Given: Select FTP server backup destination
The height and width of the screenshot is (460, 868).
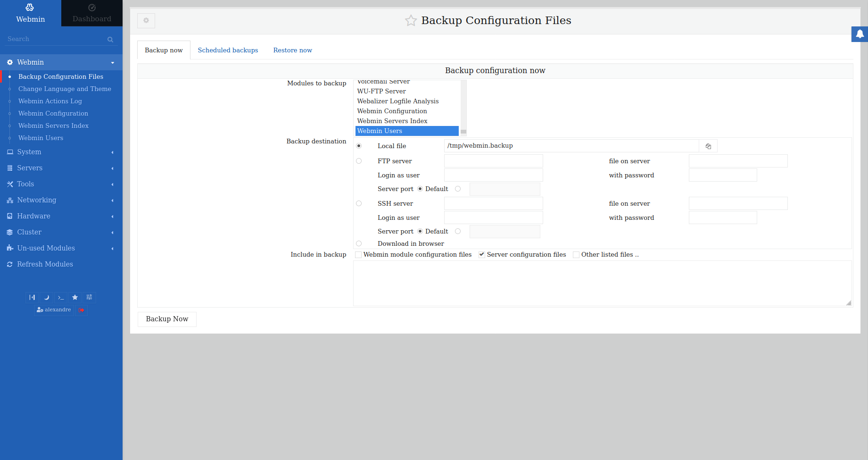Looking at the screenshot, I should [359, 161].
